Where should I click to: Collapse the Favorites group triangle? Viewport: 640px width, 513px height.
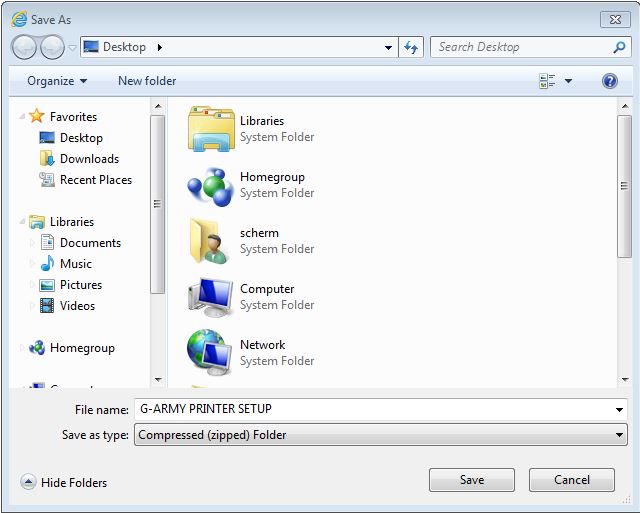point(22,117)
